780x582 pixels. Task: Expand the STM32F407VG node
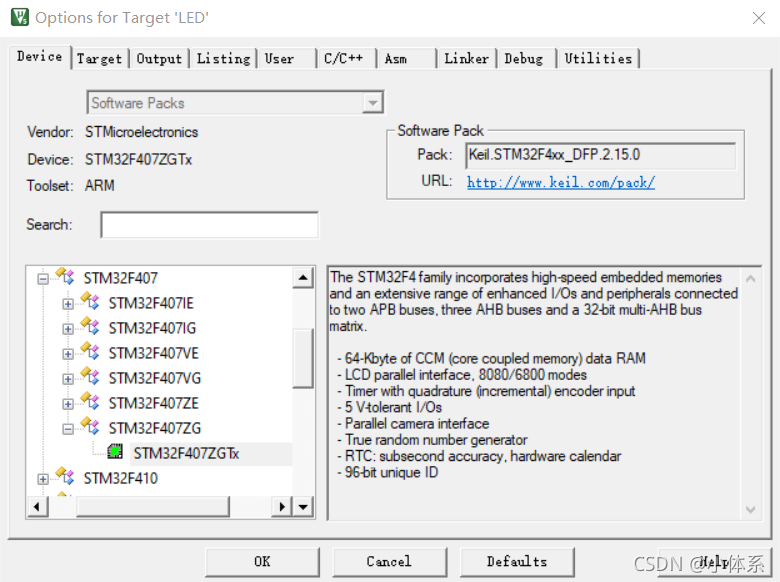pos(68,379)
